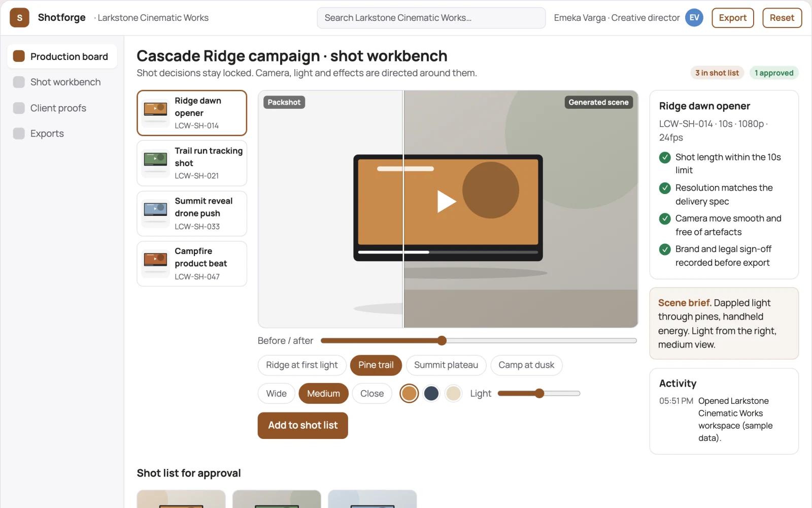Pick the dark navy color swatch
The image size is (812, 508).
[x=431, y=393]
